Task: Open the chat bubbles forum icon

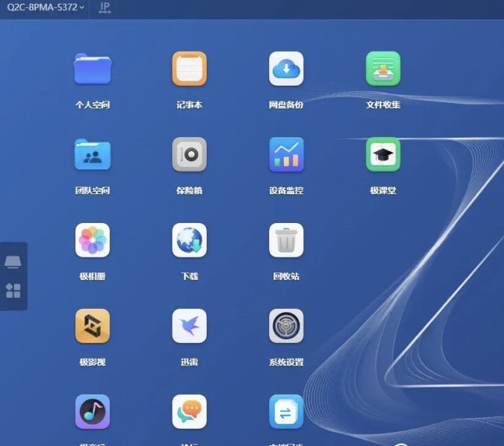Action: tap(189, 412)
